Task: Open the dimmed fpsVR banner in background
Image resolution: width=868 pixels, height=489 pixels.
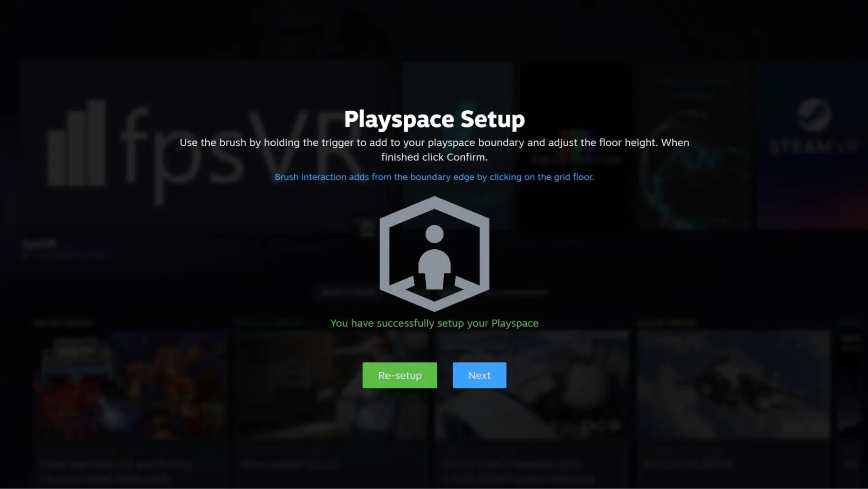Action: (202, 147)
